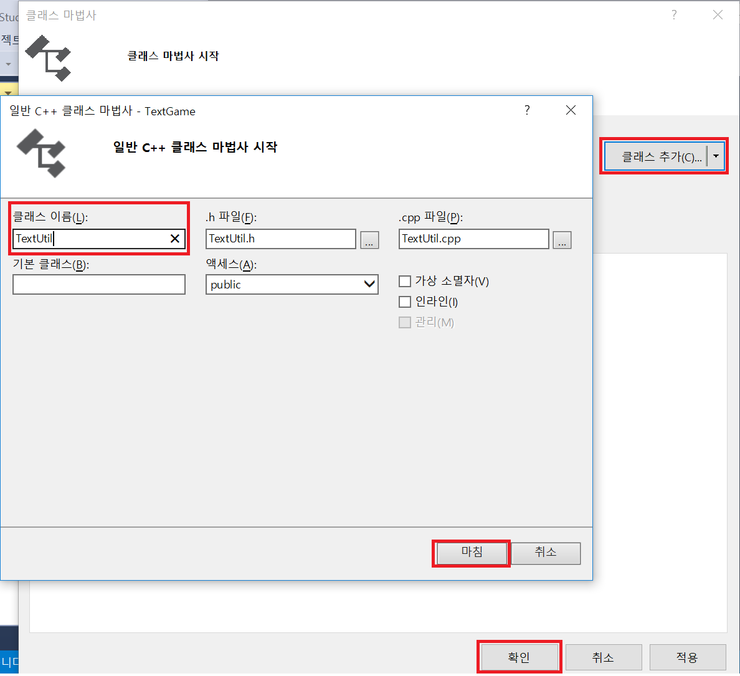The width and height of the screenshot is (740, 676).
Task: Click the help question mark of the outer 클래스 마법사 window
Action: (x=674, y=15)
